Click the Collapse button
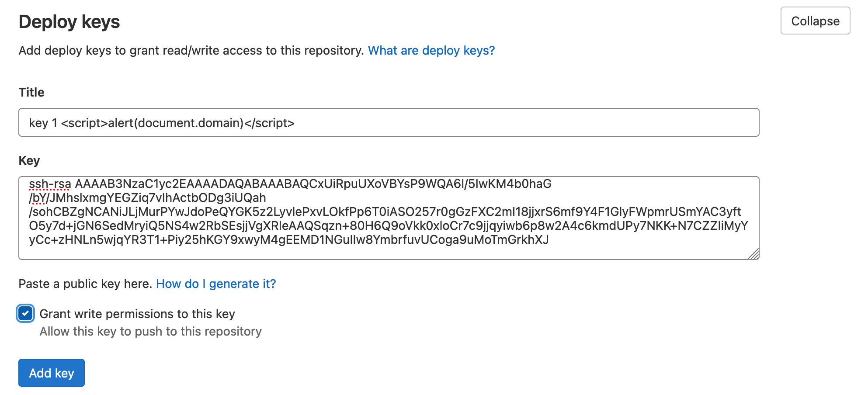 tap(815, 21)
